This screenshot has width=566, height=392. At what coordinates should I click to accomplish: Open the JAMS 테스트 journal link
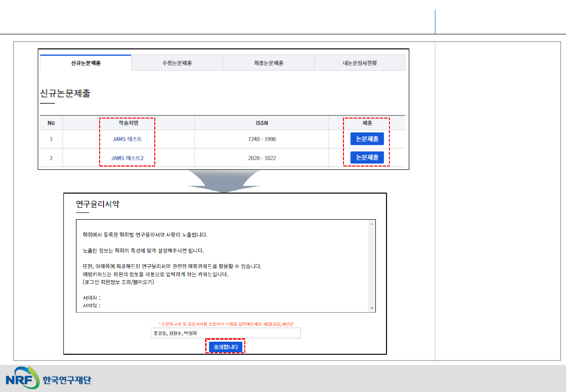tap(127, 139)
